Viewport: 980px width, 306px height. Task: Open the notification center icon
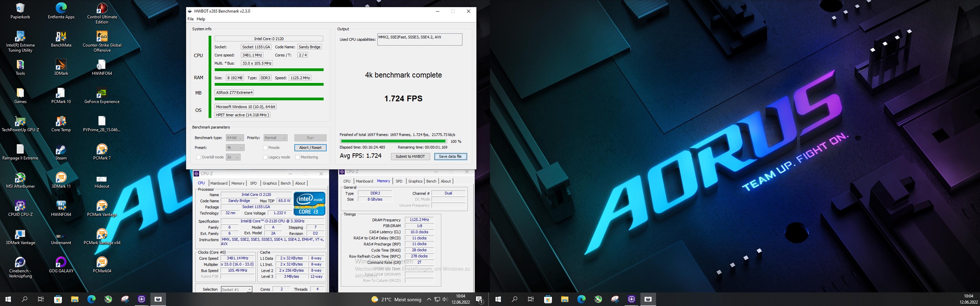(480, 300)
